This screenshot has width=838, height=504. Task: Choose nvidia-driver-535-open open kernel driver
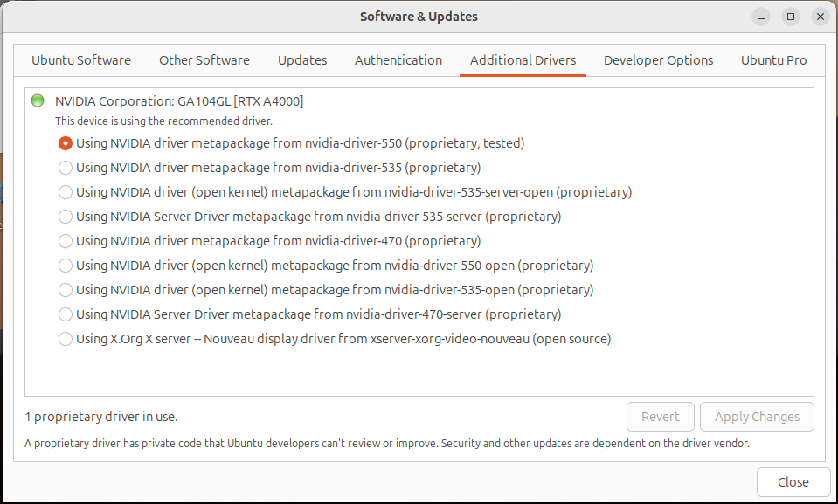[x=66, y=290]
